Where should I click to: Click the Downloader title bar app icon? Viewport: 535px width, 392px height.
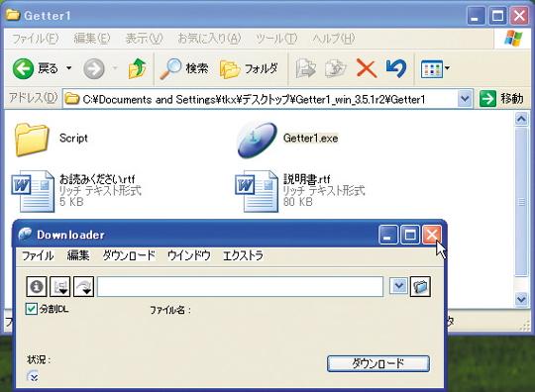[x=25, y=234]
